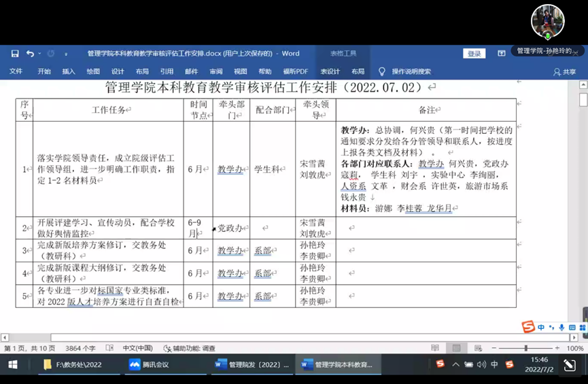Viewport: 588px width, 384px height.
Task: Open the ribbon display options icon
Action: pyautogui.click(x=502, y=54)
